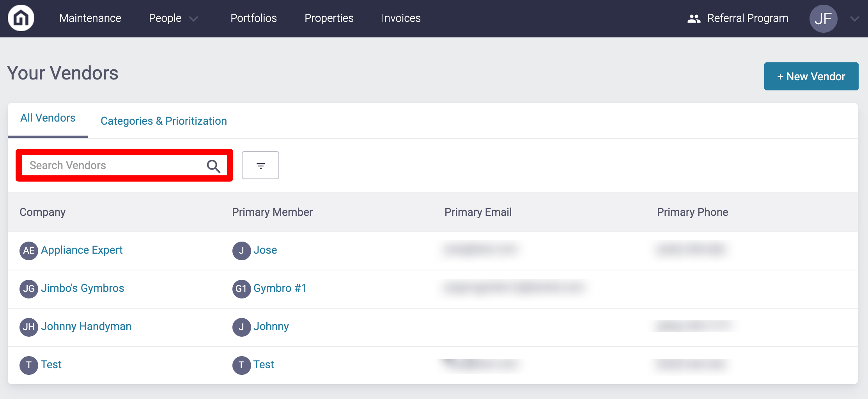Click the home icon in the navbar
868x399 pixels.
coord(21,17)
